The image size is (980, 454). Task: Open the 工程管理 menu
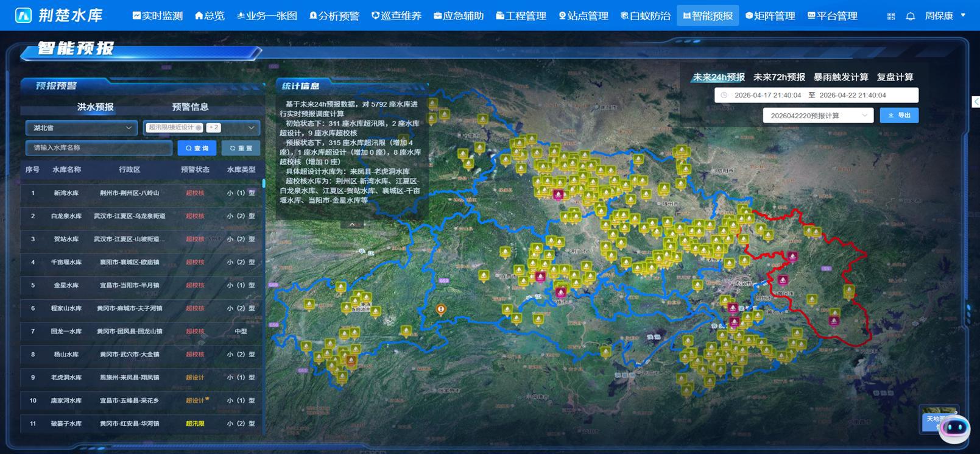tap(521, 16)
